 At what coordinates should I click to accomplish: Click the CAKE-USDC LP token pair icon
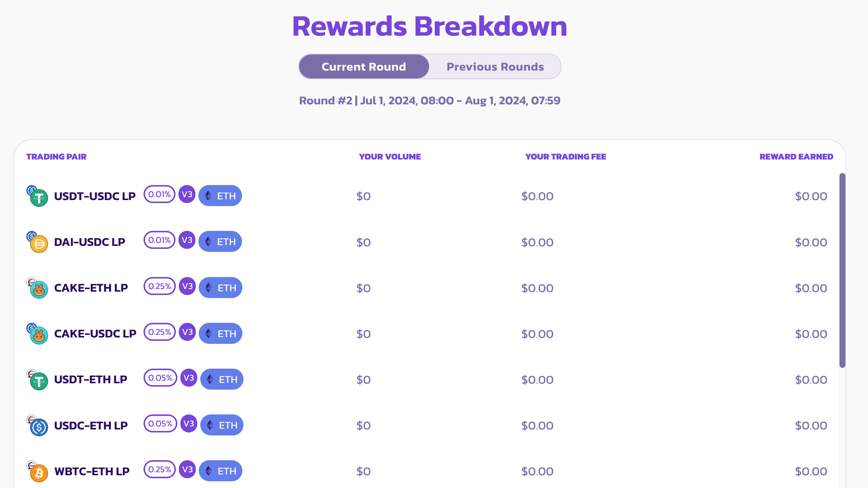(x=38, y=334)
